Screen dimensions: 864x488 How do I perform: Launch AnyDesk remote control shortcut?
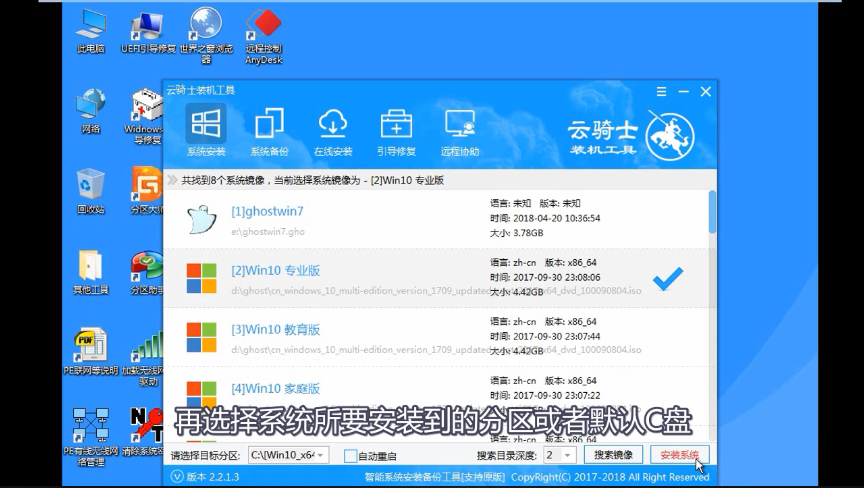click(x=263, y=36)
